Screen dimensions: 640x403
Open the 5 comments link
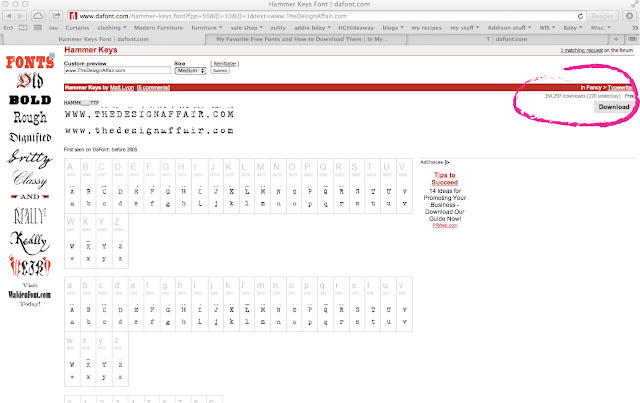click(153, 87)
